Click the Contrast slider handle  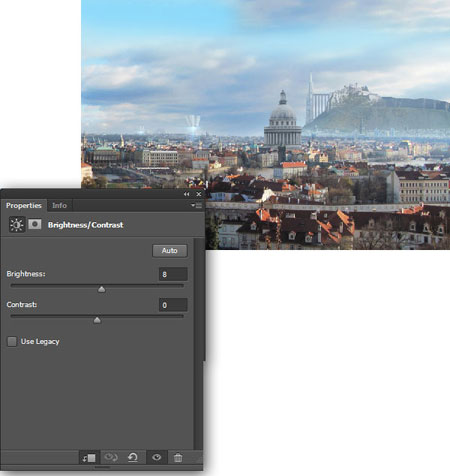click(x=97, y=320)
